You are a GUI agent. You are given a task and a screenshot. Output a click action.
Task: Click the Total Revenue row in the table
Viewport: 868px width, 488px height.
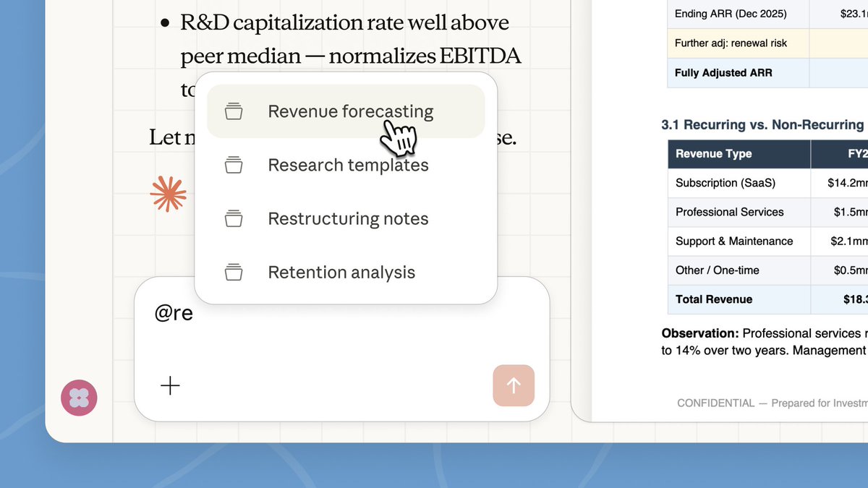[713, 299]
